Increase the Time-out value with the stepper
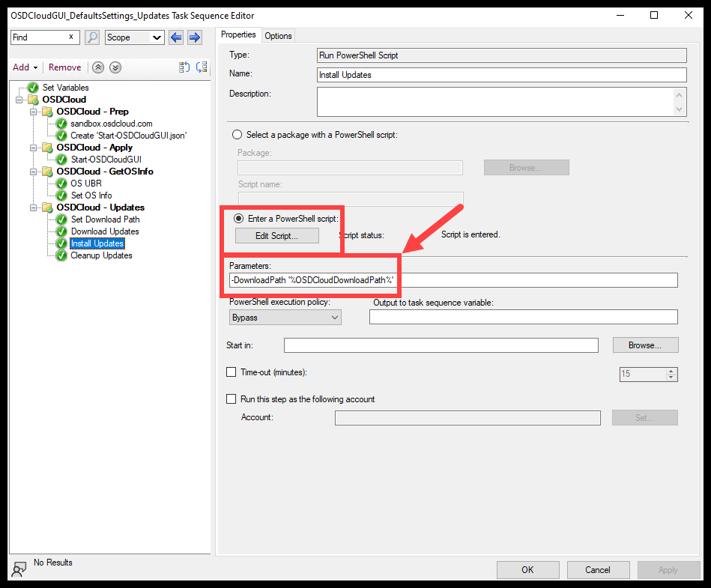Viewport: 711px width, 588px height. [672, 370]
